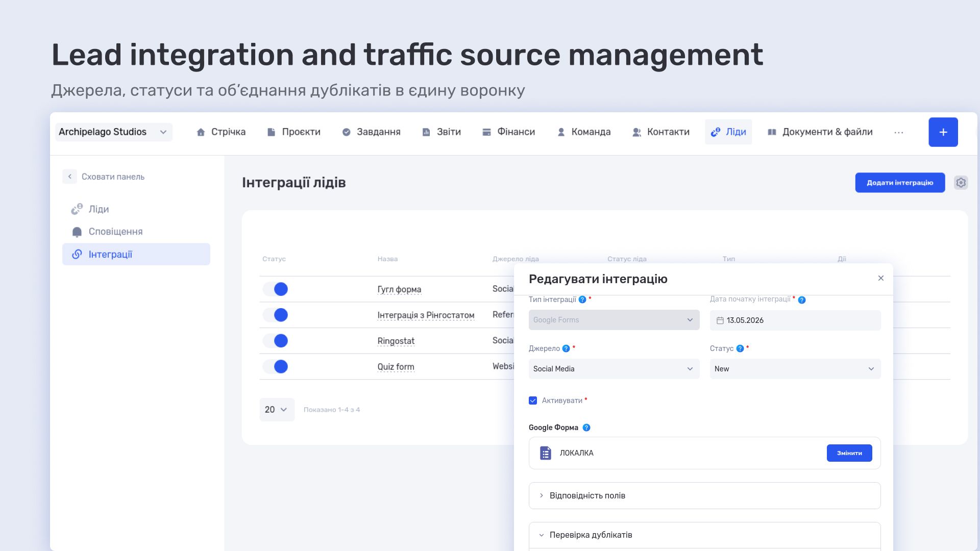Show help for Google Форма
Viewport: 980px width, 551px height.
(586, 428)
